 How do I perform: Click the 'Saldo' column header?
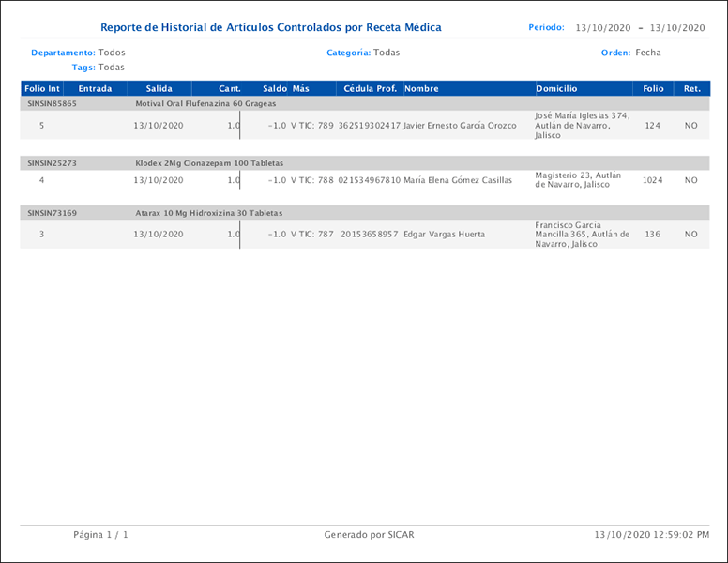pyautogui.click(x=274, y=89)
